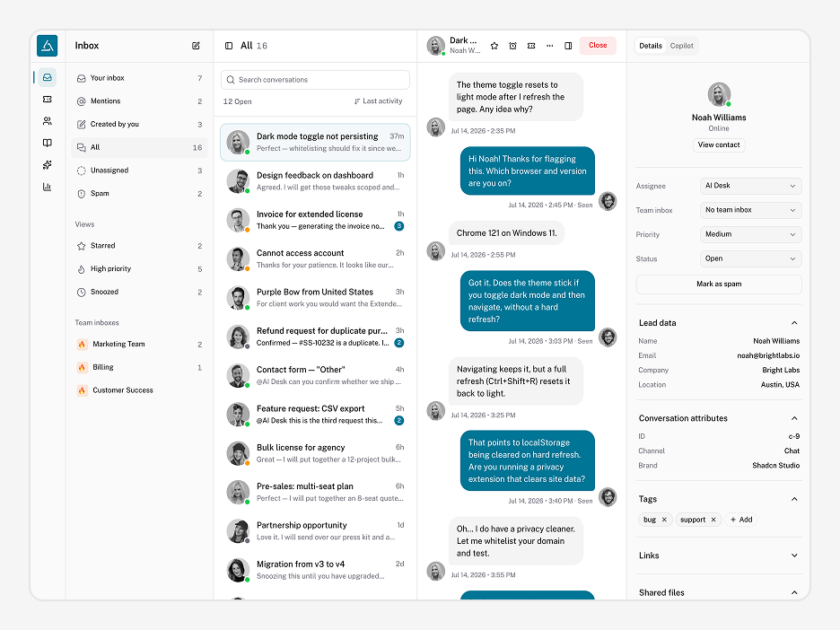Click the ticket icon in conversation header
This screenshot has width=840, height=630.
click(531, 46)
